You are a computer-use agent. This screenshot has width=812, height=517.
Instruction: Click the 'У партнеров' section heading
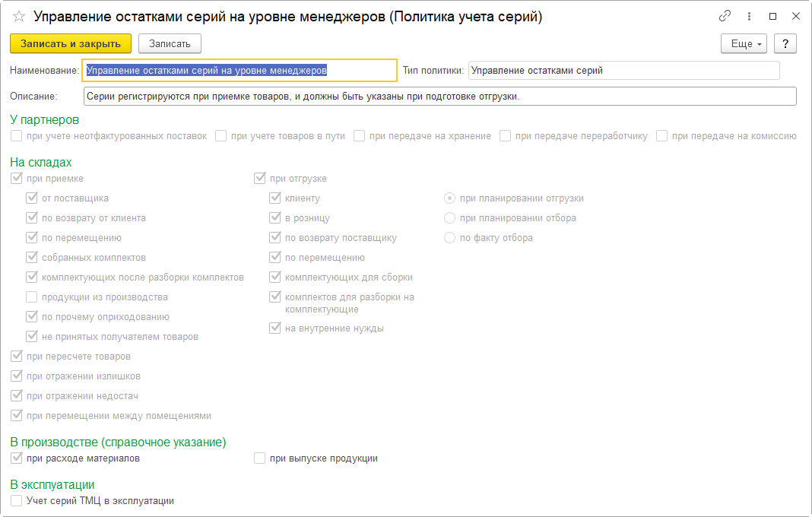(x=45, y=119)
